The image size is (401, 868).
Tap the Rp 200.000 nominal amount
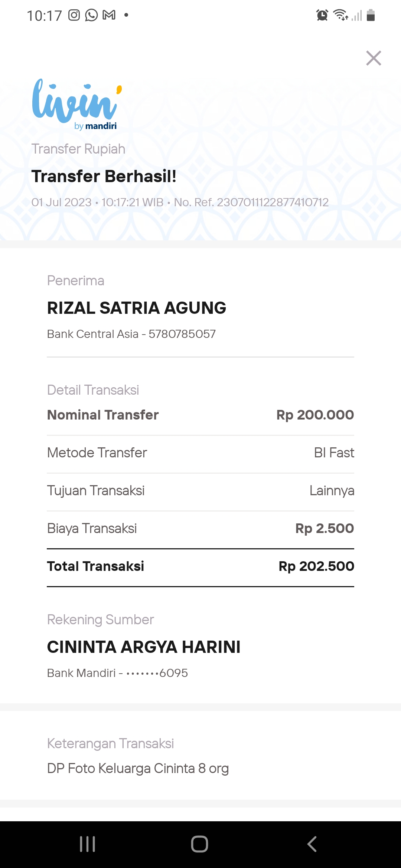(315, 415)
